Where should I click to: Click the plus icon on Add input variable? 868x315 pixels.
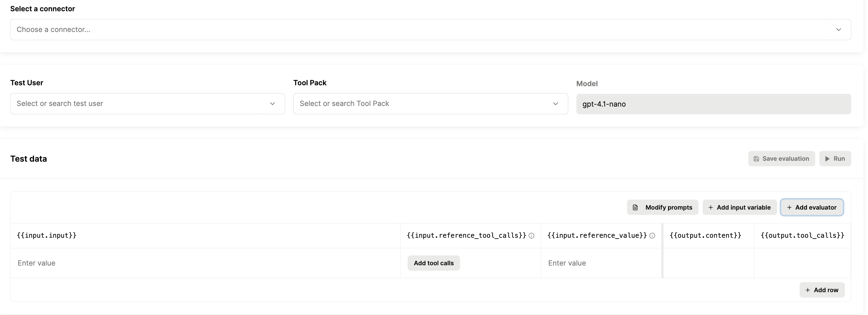click(711, 207)
